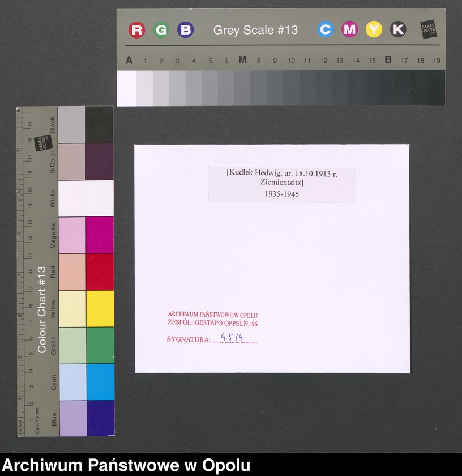Click the 'Archiwum Państwowe w Opolu' caption
This screenshot has height=476, width=462.
[x=126, y=465]
